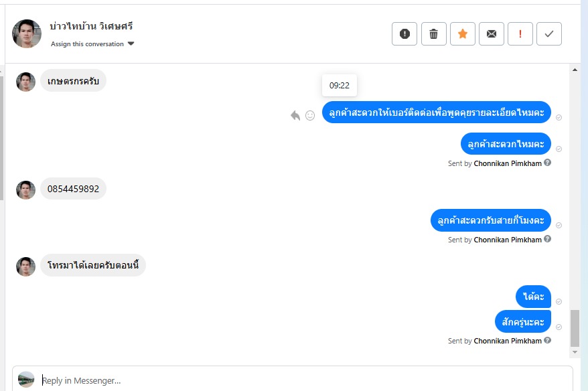Click the chat scrollbar thumb
Image resolution: width=588 pixels, height=391 pixels.
tap(575, 327)
